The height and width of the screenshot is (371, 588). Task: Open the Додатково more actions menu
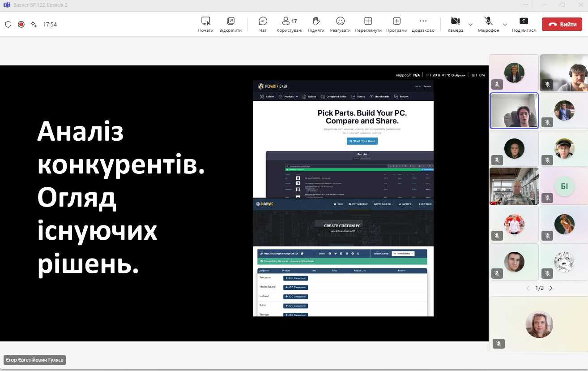tap(423, 24)
